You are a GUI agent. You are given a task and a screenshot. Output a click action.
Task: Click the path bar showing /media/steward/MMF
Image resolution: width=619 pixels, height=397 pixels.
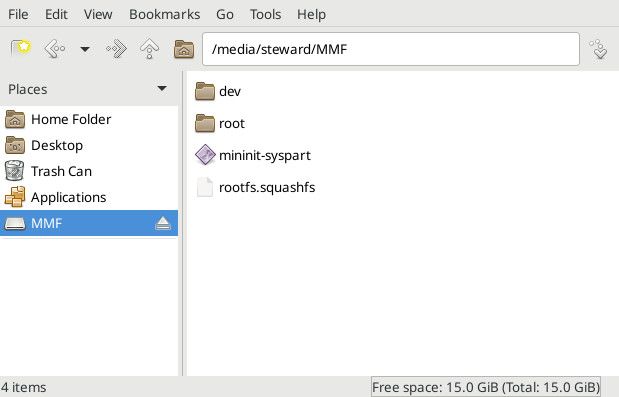(x=391, y=49)
